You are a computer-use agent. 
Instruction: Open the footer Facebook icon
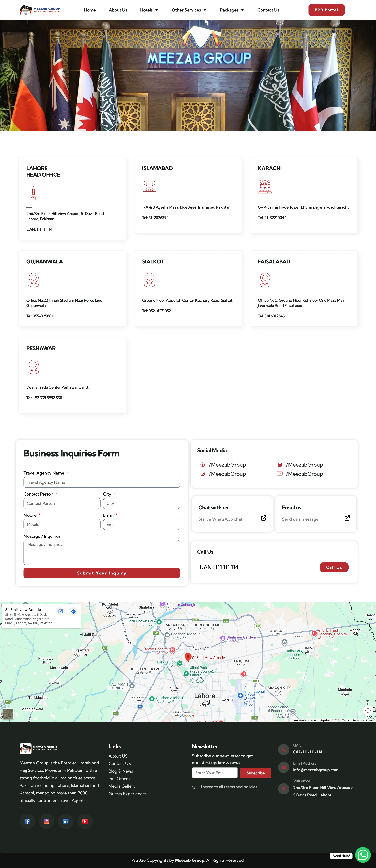pos(27,821)
